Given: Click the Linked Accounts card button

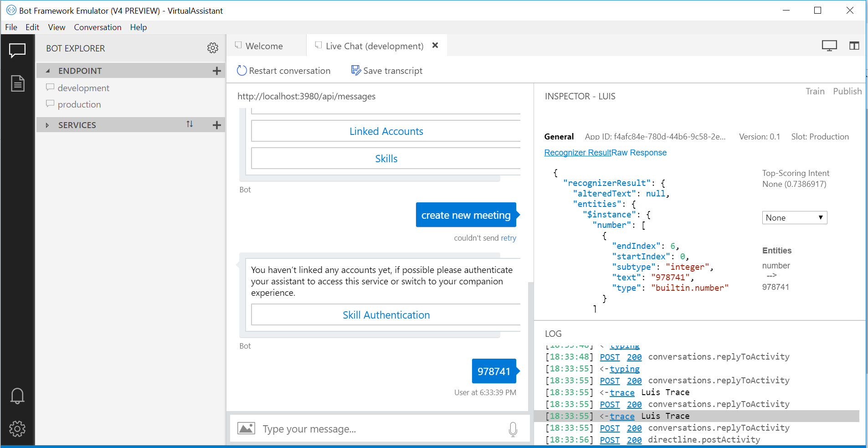Looking at the screenshot, I should (x=386, y=131).
